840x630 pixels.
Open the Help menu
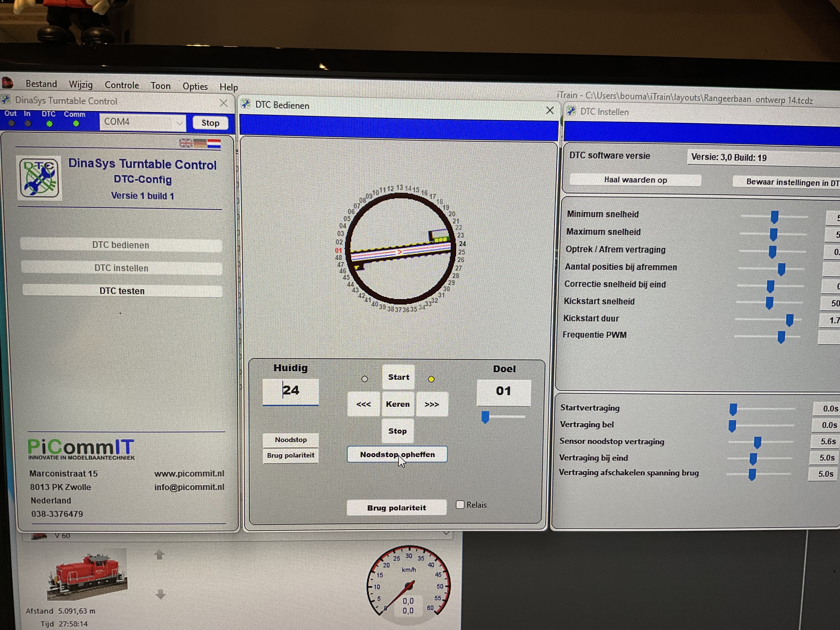pos(229,87)
